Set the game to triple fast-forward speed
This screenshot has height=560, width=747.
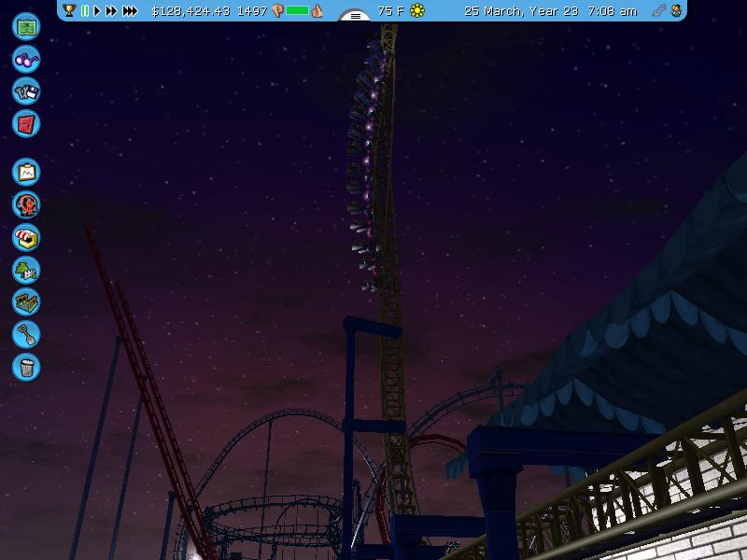(x=130, y=10)
